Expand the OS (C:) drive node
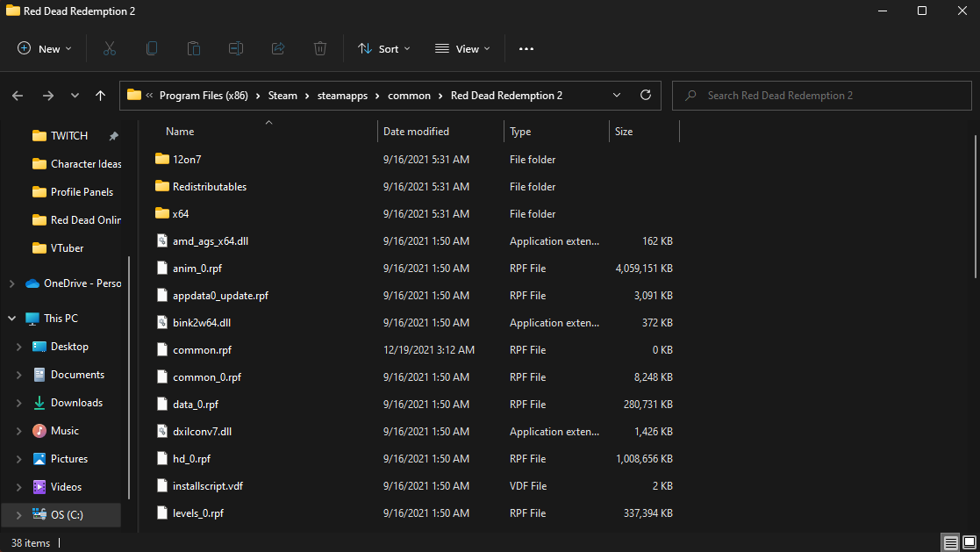 [x=18, y=515]
